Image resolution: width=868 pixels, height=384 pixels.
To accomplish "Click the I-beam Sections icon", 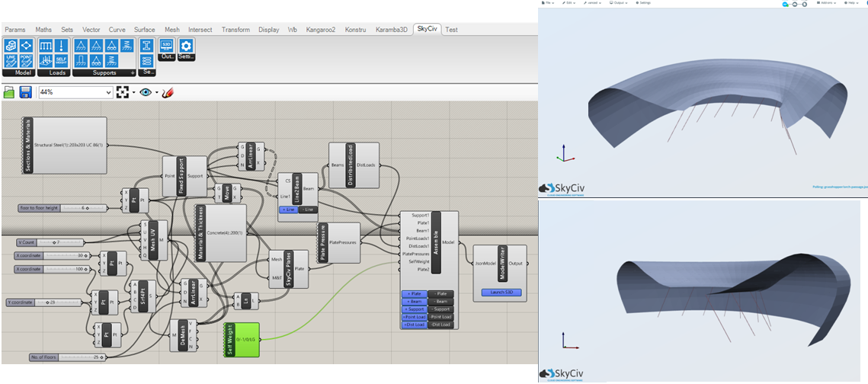I will (x=146, y=45).
